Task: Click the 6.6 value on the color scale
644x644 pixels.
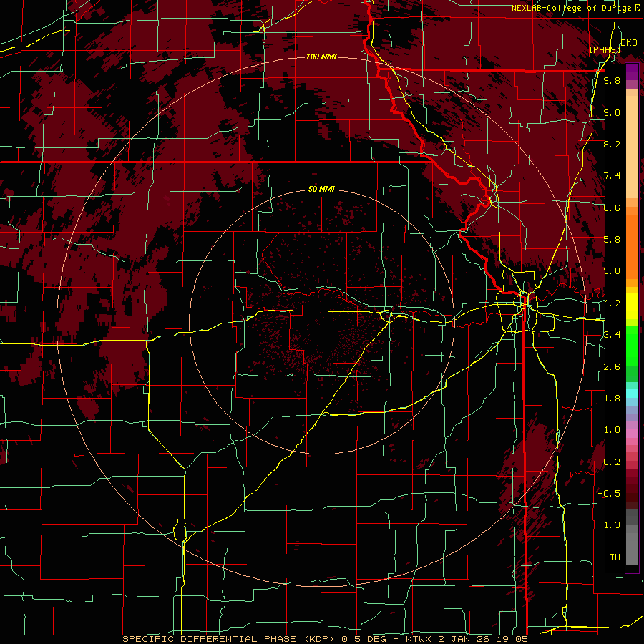Action: coord(612,208)
